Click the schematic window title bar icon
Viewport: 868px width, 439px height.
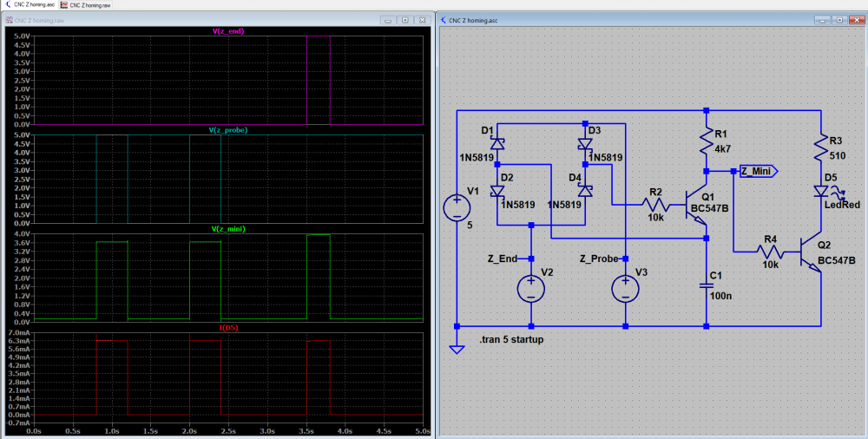pyautogui.click(x=444, y=21)
